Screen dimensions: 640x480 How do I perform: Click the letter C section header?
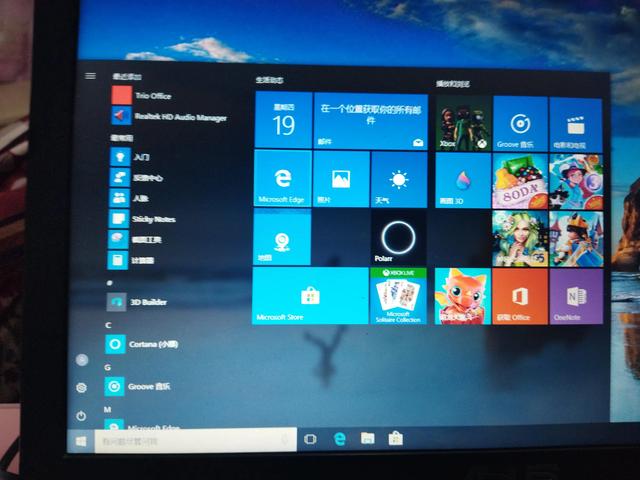pos(108,325)
